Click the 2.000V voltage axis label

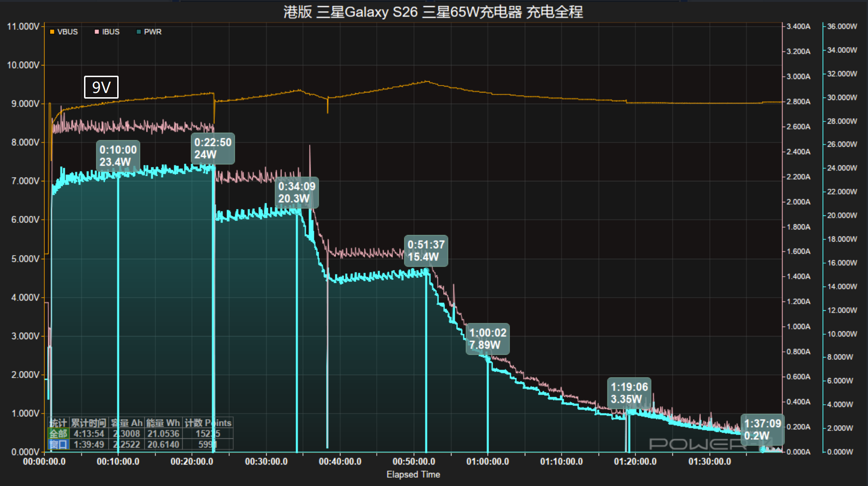point(25,375)
